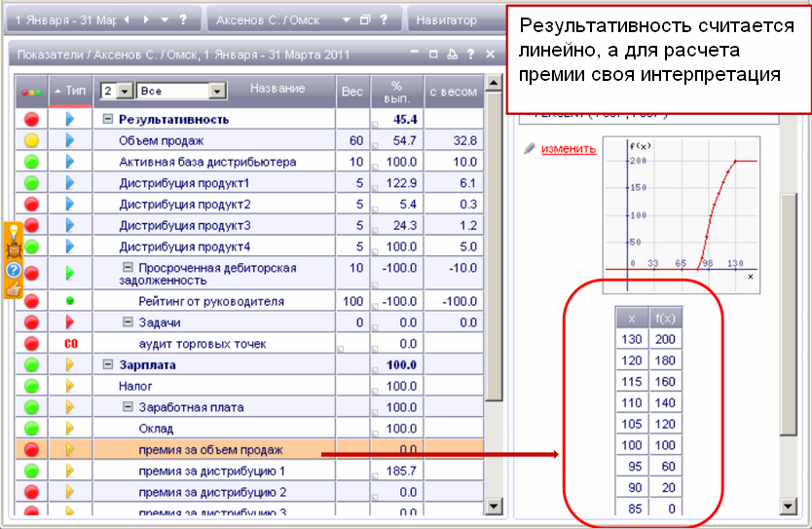Click the print icon in Показатели panel header
The image size is (812, 529).
[x=452, y=54]
